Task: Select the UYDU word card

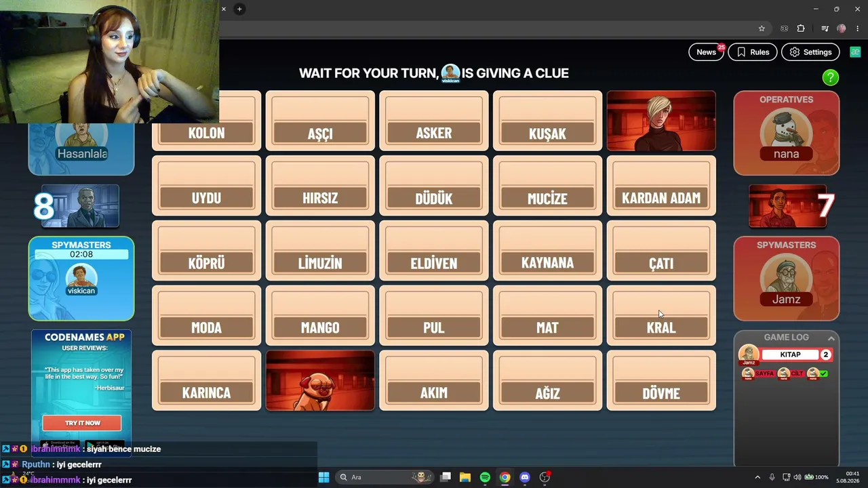Action: coord(207,186)
